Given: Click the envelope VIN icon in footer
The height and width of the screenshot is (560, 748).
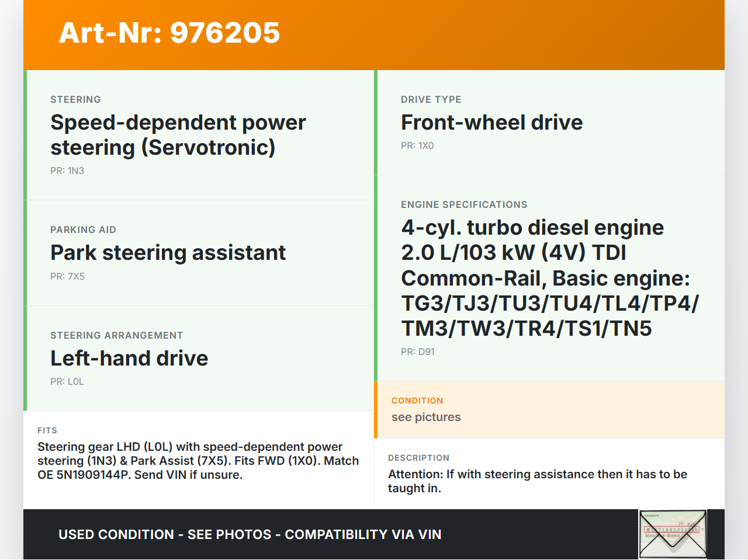Looking at the screenshot, I should tap(673, 534).
